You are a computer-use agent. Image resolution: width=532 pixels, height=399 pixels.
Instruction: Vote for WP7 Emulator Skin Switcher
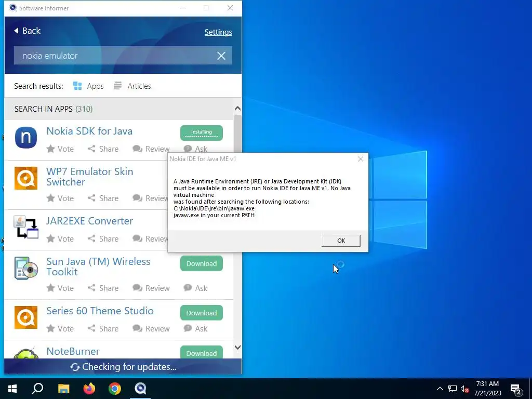tap(60, 198)
